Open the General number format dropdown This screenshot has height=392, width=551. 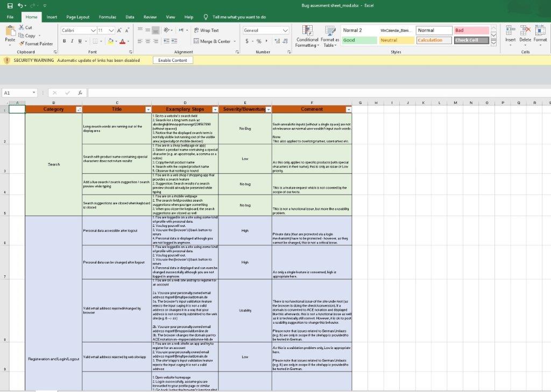coord(285,31)
